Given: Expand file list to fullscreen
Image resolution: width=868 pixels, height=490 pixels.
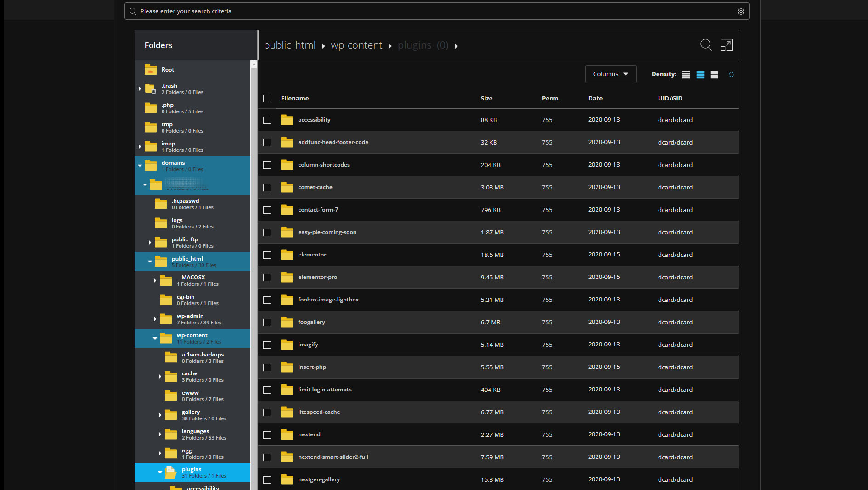Looking at the screenshot, I should pyautogui.click(x=727, y=45).
